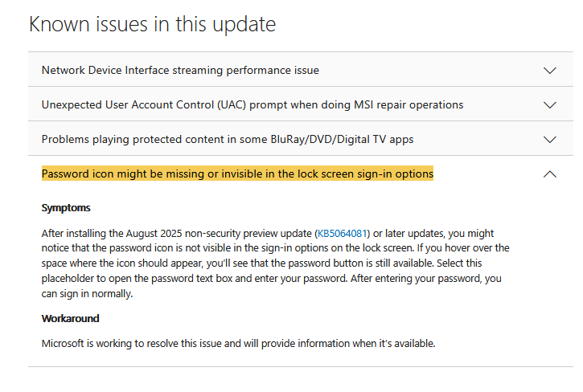The width and height of the screenshot is (583, 392).
Task: Expand 'Network Device Interface streaming performance issue' title
Action: coord(180,71)
